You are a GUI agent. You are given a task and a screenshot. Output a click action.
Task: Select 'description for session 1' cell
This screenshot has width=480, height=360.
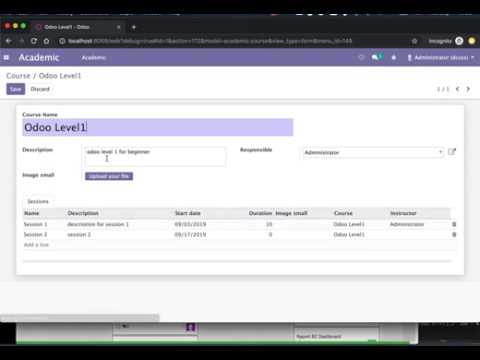[x=98, y=224]
